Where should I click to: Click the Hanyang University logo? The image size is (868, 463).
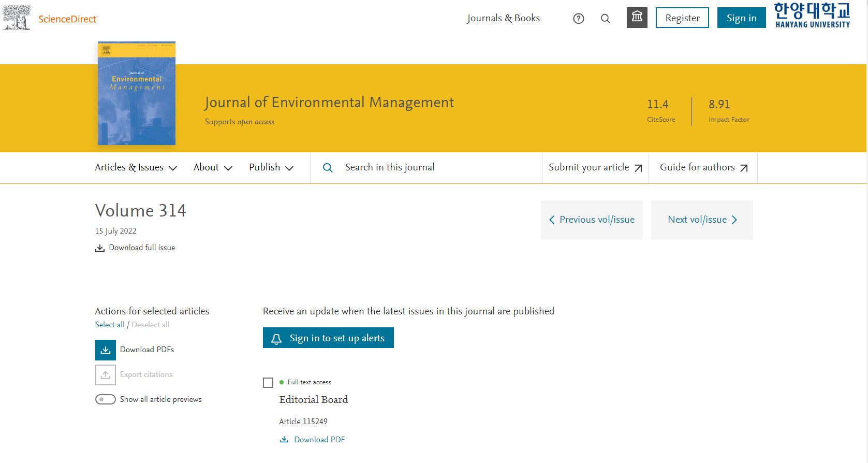pos(812,16)
